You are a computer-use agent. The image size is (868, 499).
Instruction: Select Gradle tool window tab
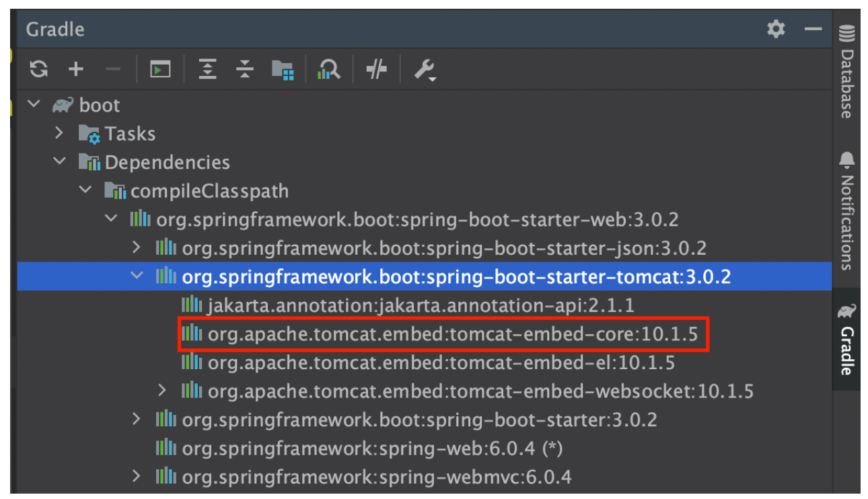[x=846, y=340]
